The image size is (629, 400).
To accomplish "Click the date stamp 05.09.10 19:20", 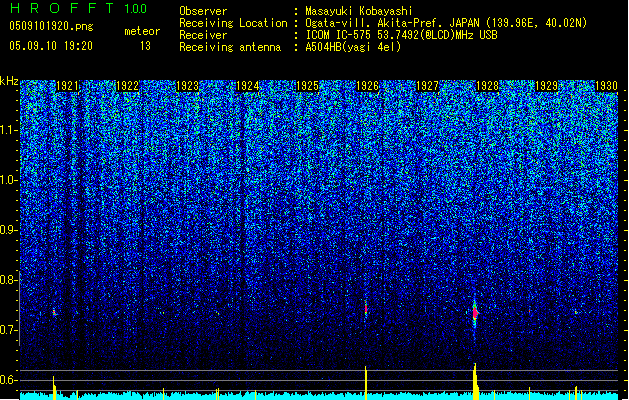I will (x=51, y=46).
